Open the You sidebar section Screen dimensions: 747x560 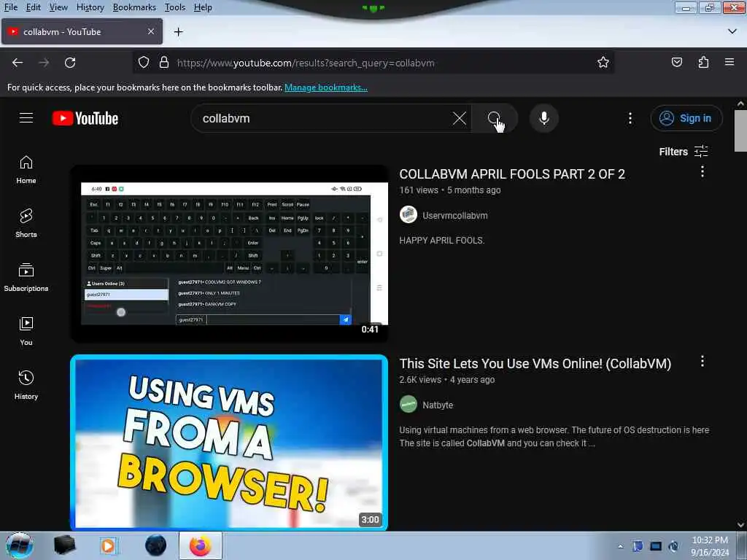click(x=26, y=331)
